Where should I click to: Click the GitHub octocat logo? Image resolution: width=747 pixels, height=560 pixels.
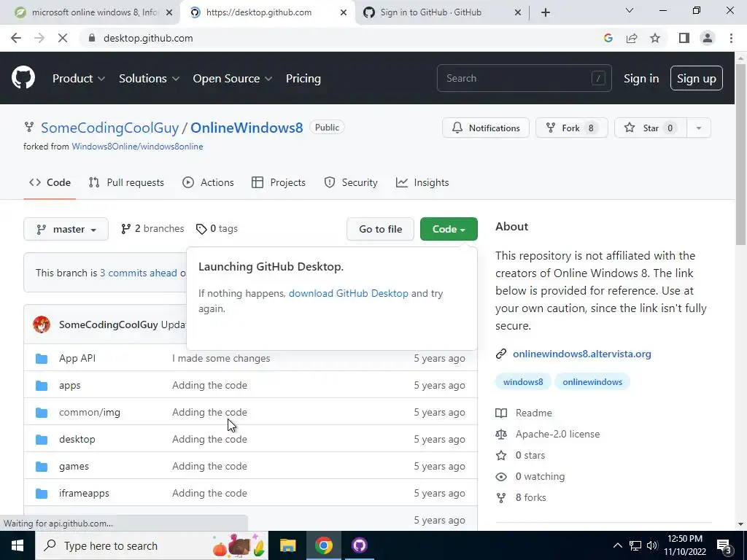(x=23, y=78)
